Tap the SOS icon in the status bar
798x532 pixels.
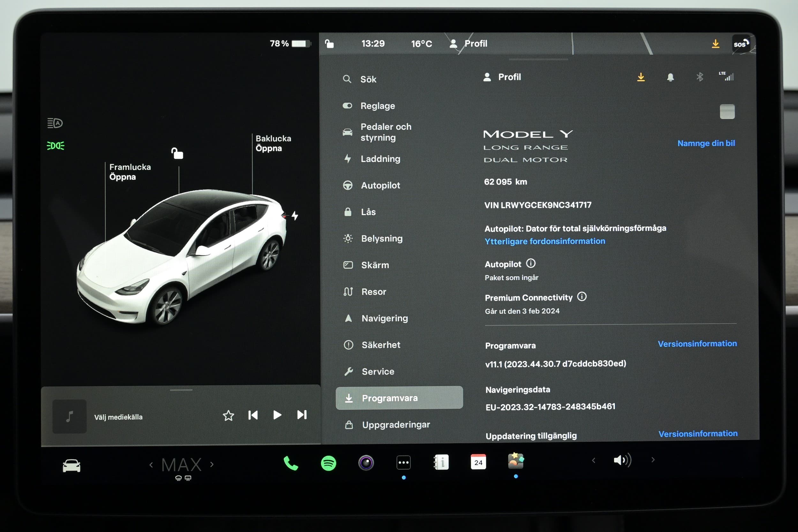[741, 43]
